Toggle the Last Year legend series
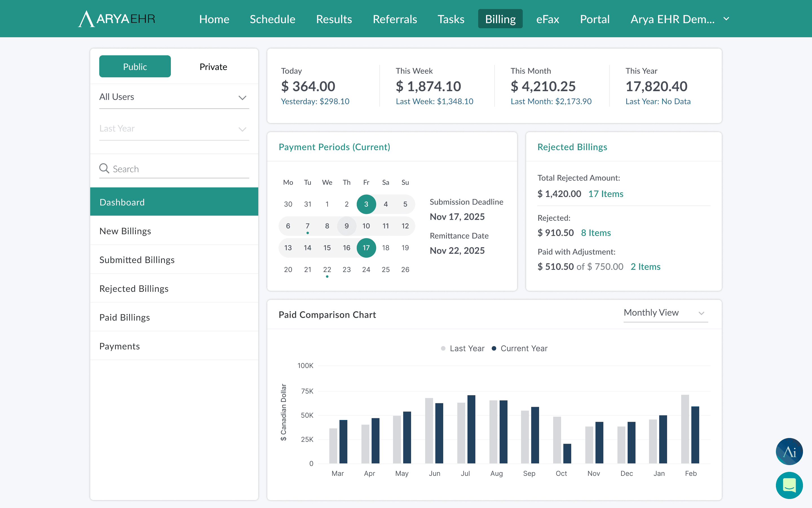Screen dimensions: 812x508 pyautogui.click(x=463, y=349)
